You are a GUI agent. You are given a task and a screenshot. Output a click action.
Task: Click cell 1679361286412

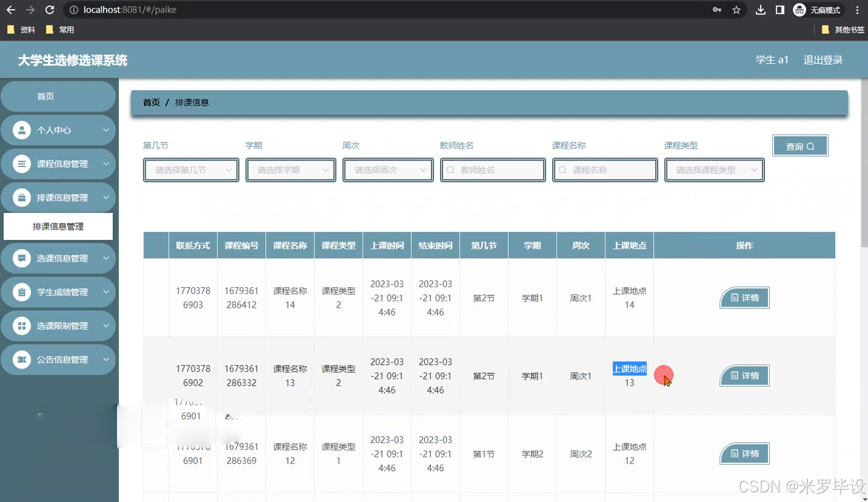241,298
